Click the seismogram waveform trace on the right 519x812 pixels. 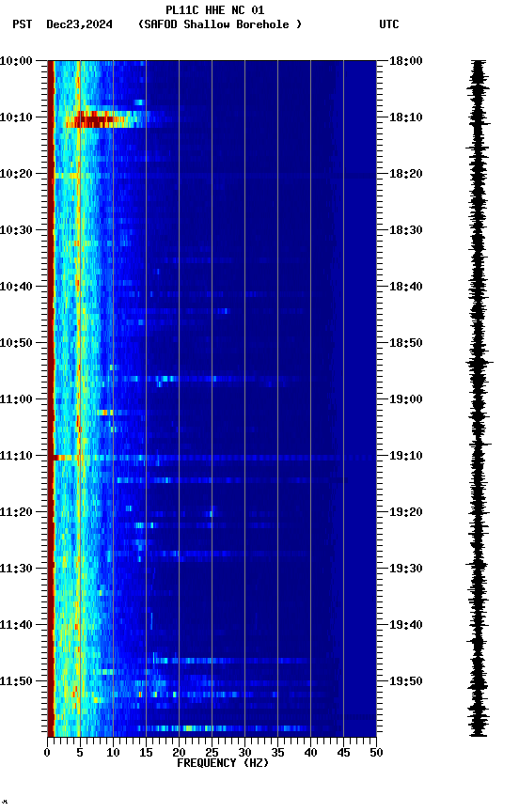click(x=478, y=398)
